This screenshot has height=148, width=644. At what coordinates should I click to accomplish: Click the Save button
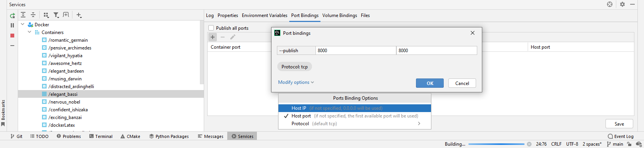point(619,124)
